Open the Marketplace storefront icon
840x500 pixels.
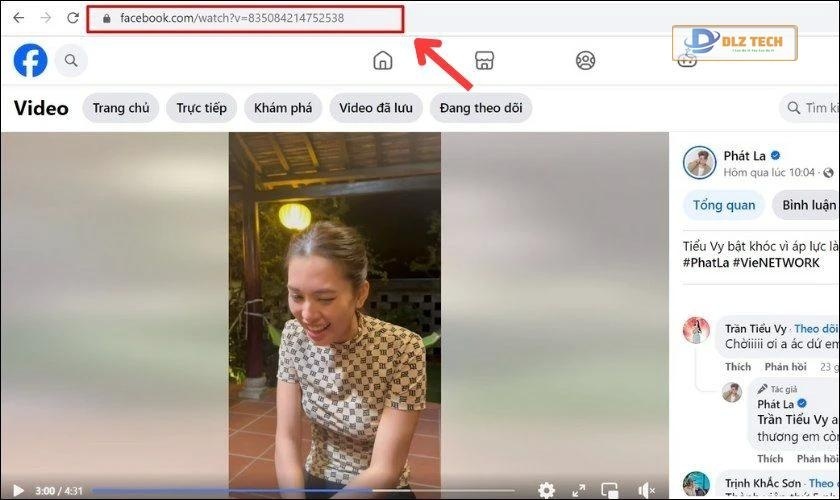click(x=484, y=60)
